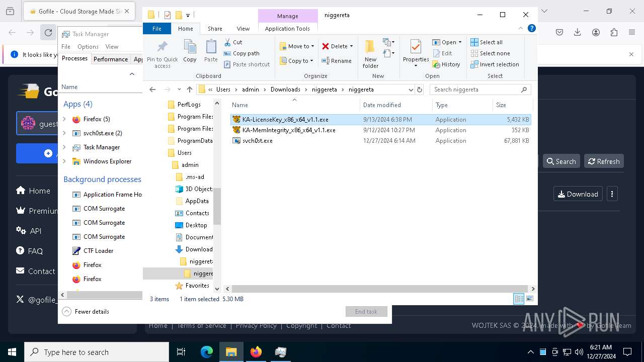Click Gofile Download button
The width and height of the screenshot is (644, 362).
pyautogui.click(x=578, y=194)
